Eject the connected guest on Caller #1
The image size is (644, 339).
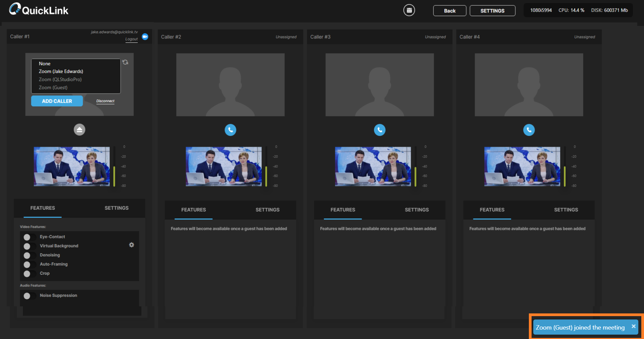[79, 129]
